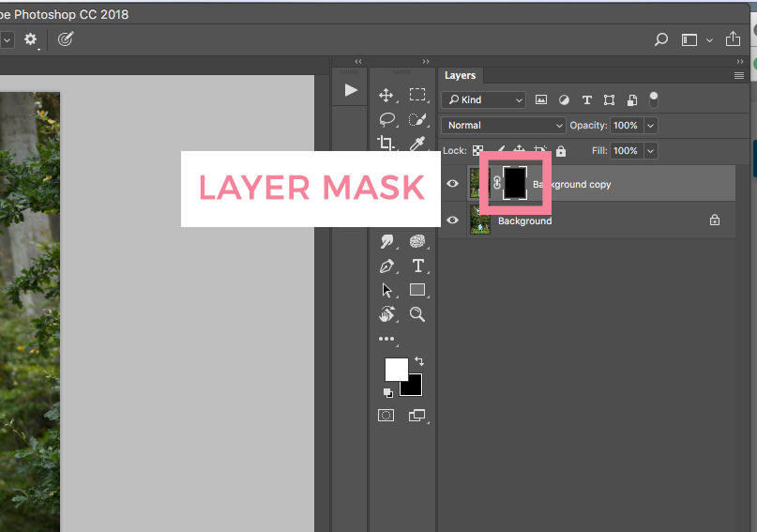Swap foreground and background colors
The width and height of the screenshot is (757, 532).
(418, 360)
